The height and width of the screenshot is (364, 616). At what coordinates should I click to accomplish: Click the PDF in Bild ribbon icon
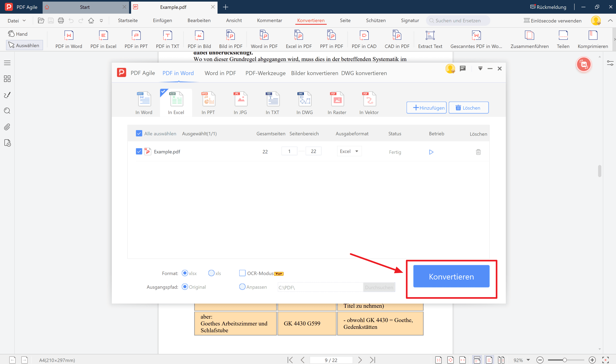[x=199, y=39]
